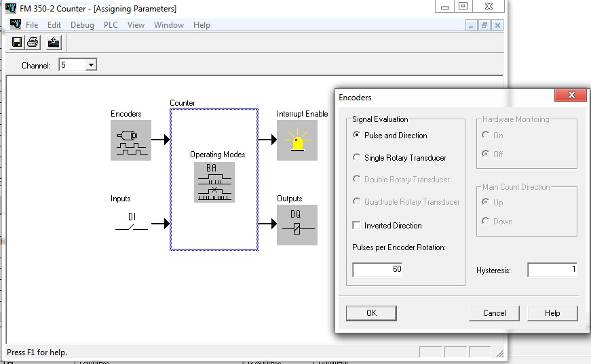Open the Operating Modes BA icon
This screenshot has width=591, height=364.
[x=214, y=182]
